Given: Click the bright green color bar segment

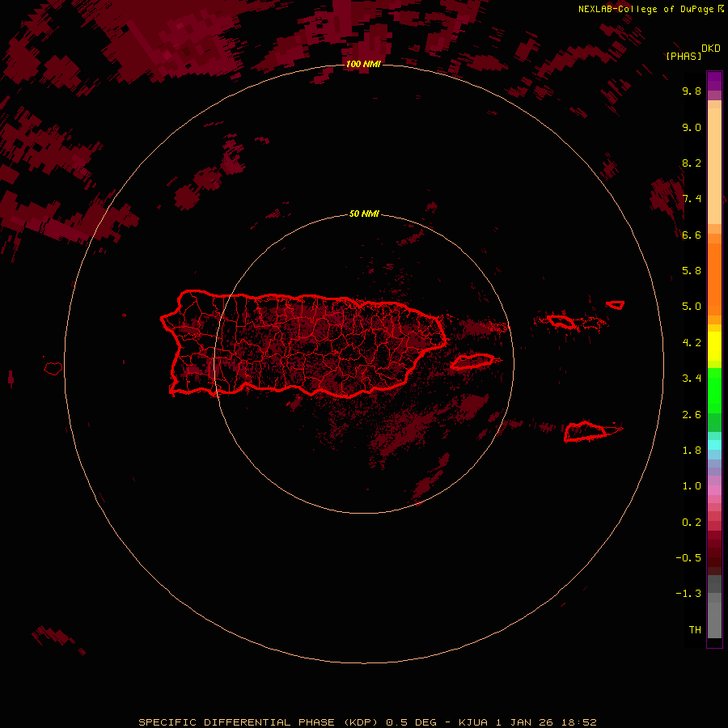Looking at the screenshot, I should coord(714,390).
